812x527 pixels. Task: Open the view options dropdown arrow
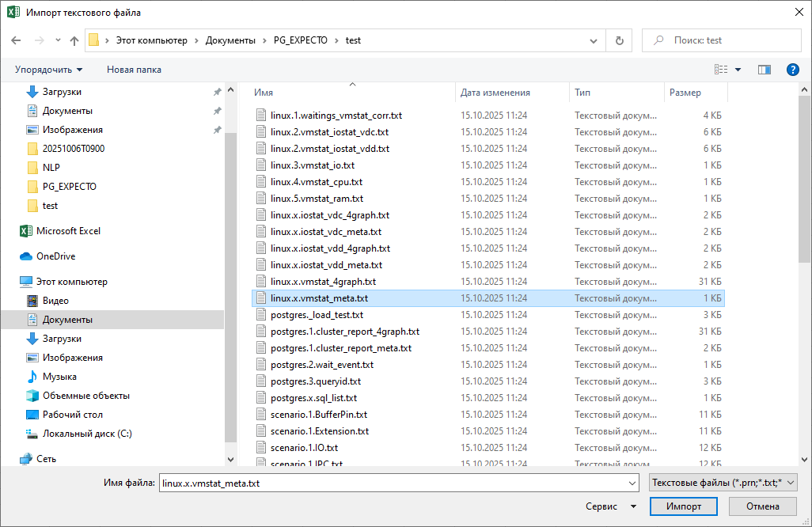pos(738,70)
